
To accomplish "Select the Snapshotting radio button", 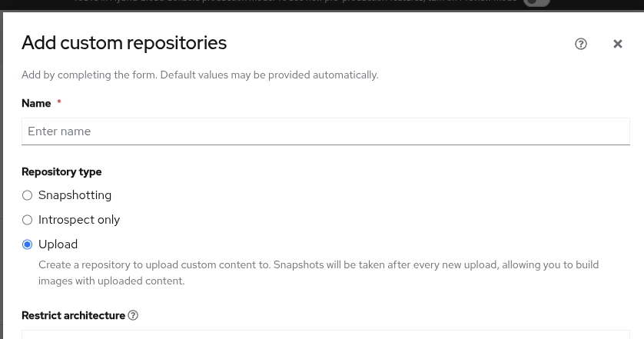I will (28, 195).
